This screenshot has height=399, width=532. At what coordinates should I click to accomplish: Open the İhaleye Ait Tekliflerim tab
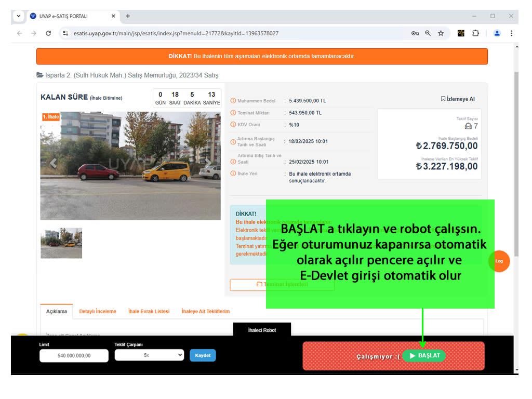pos(206,312)
